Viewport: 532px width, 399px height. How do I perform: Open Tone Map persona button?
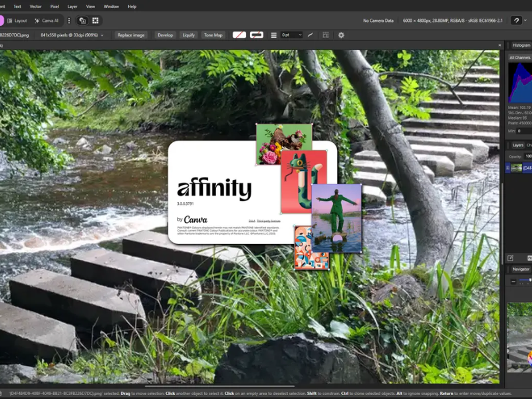[213, 35]
